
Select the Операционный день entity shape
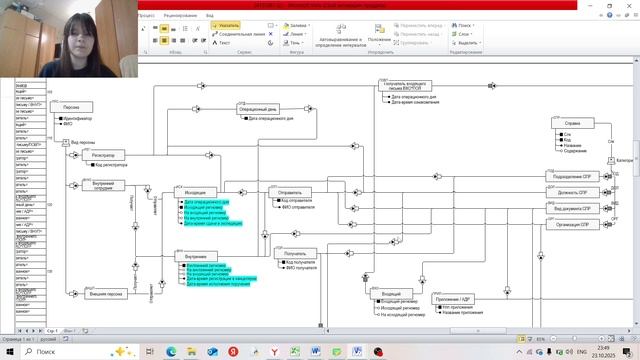(x=258, y=109)
